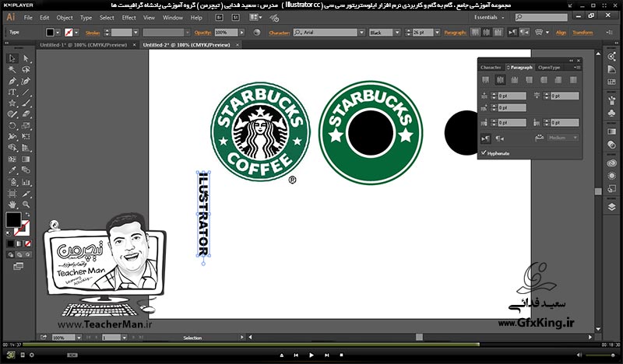Switch to the Untitled-1 document tab

tap(83, 45)
